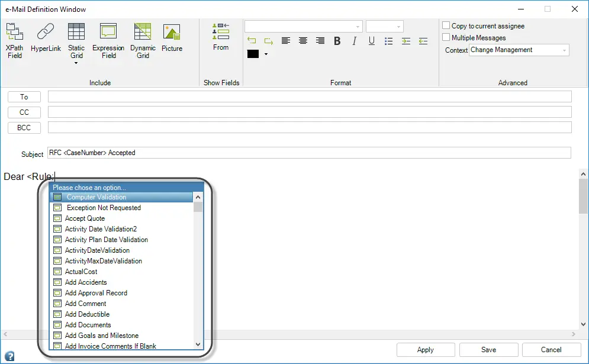Click the rule list scroll-down arrow
Image resolution: width=589 pixels, height=364 pixels.
(198, 344)
